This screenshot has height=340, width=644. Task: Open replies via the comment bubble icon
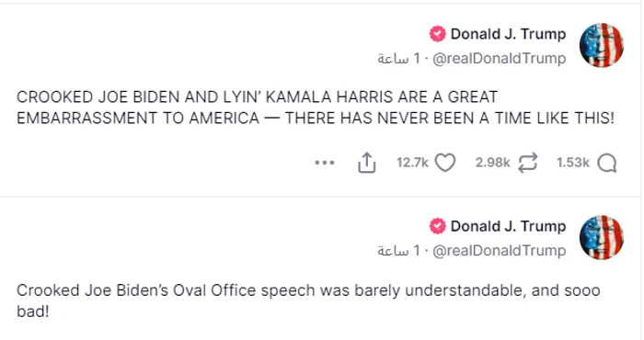point(607,164)
